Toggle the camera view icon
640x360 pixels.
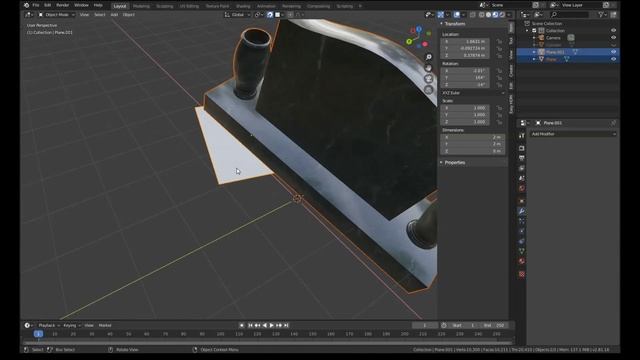tap(429, 79)
